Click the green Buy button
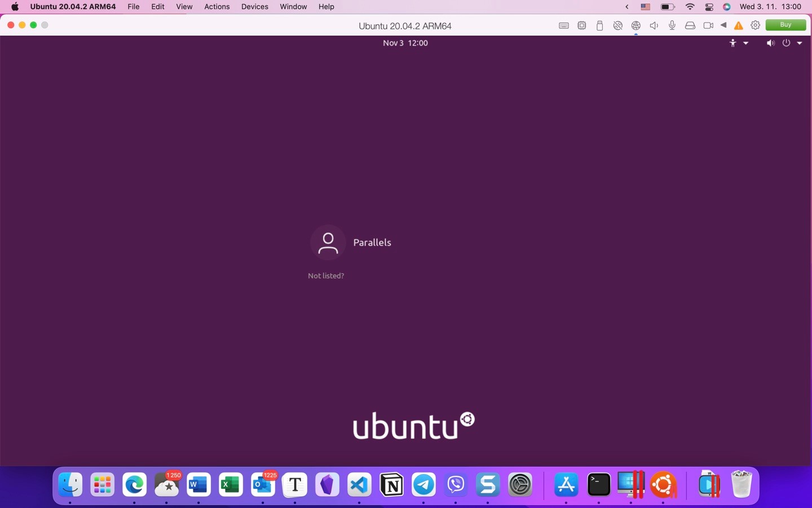The image size is (812, 508). click(x=785, y=25)
